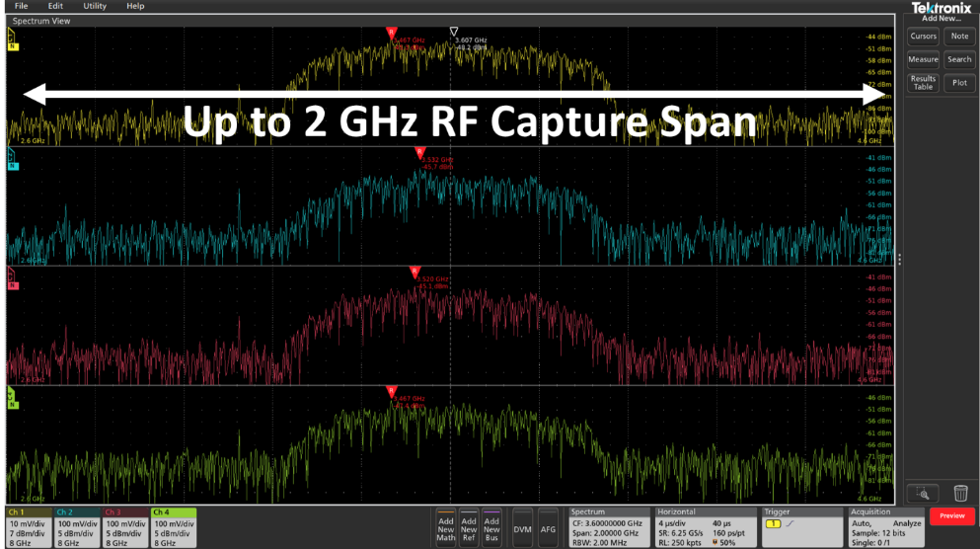This screenshot has height=549, width=980.
Task: Click the Cursors button
Action: tap(923, 37)
